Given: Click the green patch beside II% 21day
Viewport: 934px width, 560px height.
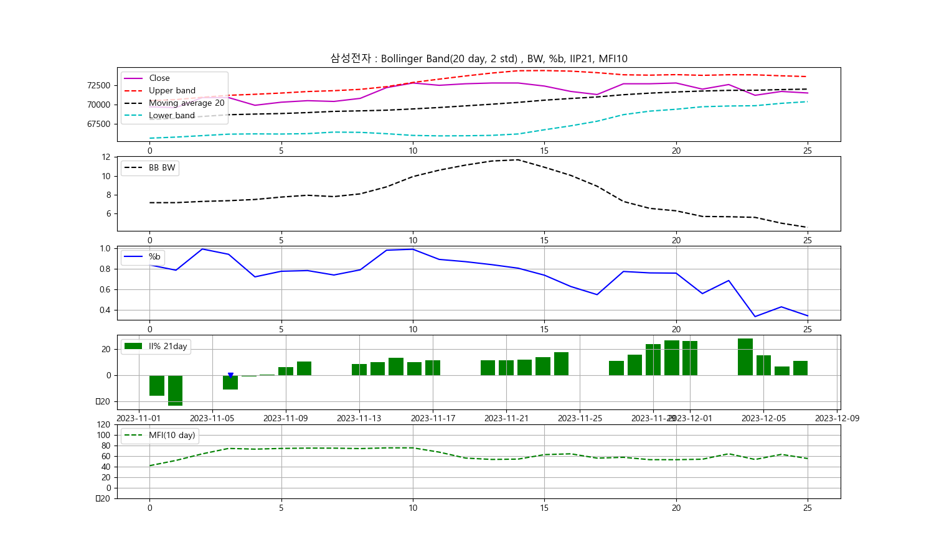Looking at the screenshot, I should pos(133,346).
